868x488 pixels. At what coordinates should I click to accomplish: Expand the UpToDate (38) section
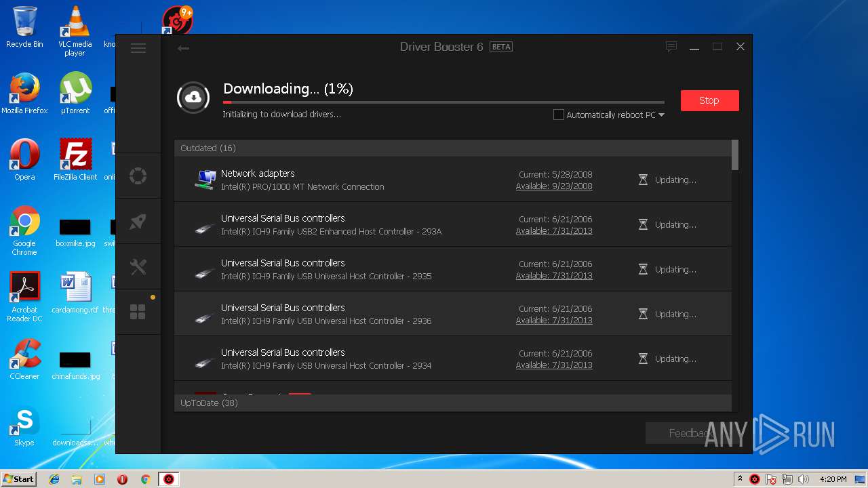pos(453,403)
